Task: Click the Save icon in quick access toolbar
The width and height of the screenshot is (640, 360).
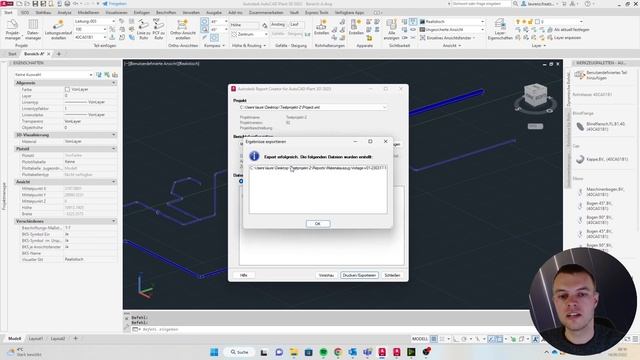Action: pyautogui.click(x=35, y=4)
